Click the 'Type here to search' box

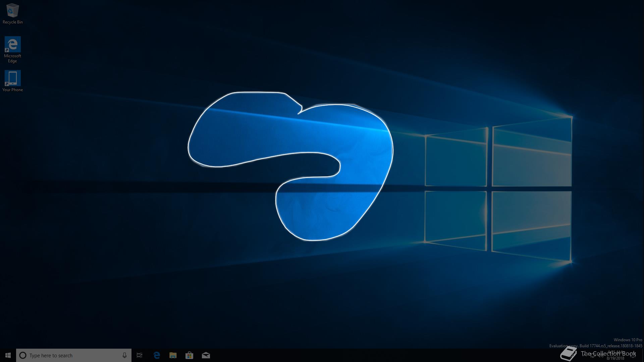(74, 355)
